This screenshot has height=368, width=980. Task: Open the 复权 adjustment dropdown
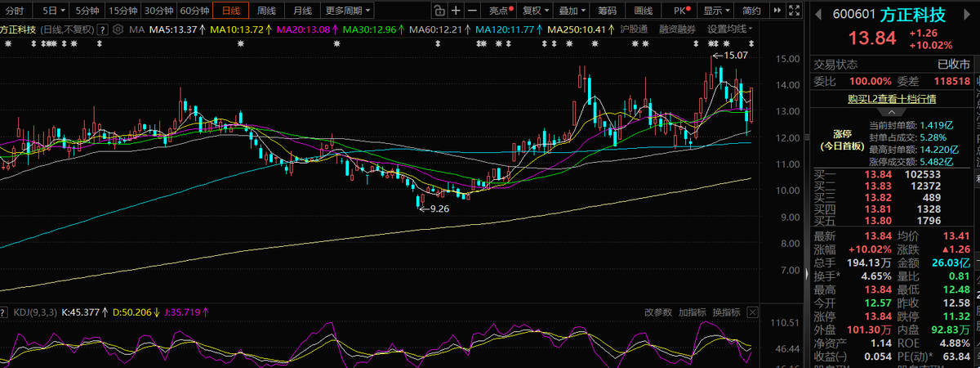pos(536,11)
